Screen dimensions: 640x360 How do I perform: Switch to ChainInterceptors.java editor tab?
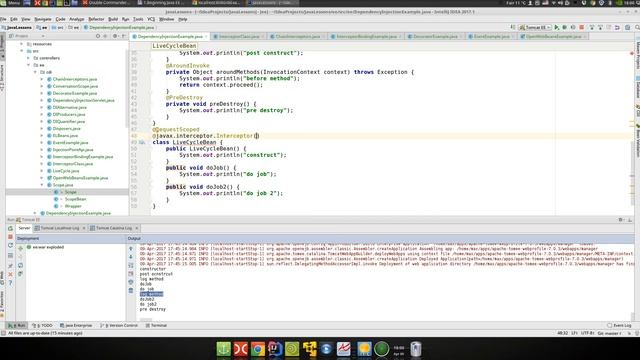point(297,36)
